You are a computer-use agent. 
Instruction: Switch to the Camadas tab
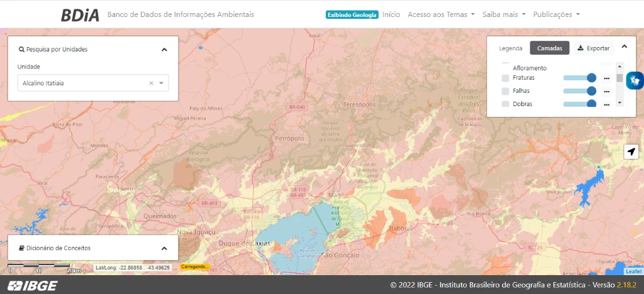[x=550, y=48]
